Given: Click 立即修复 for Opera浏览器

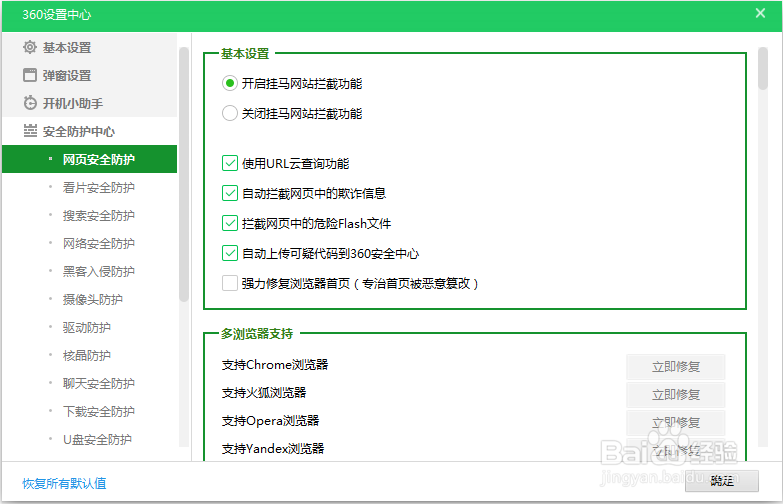Looking at the screenshot, I should [x=676, y=423].
